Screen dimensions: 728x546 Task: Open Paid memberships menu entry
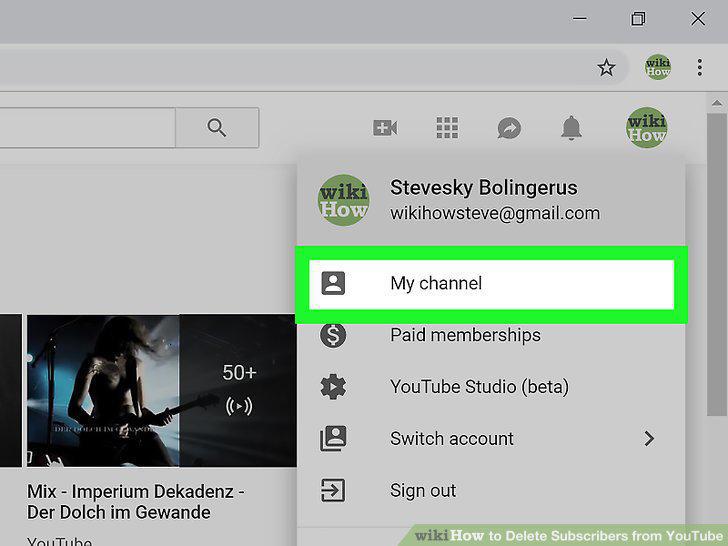click(x=491, y=335)
